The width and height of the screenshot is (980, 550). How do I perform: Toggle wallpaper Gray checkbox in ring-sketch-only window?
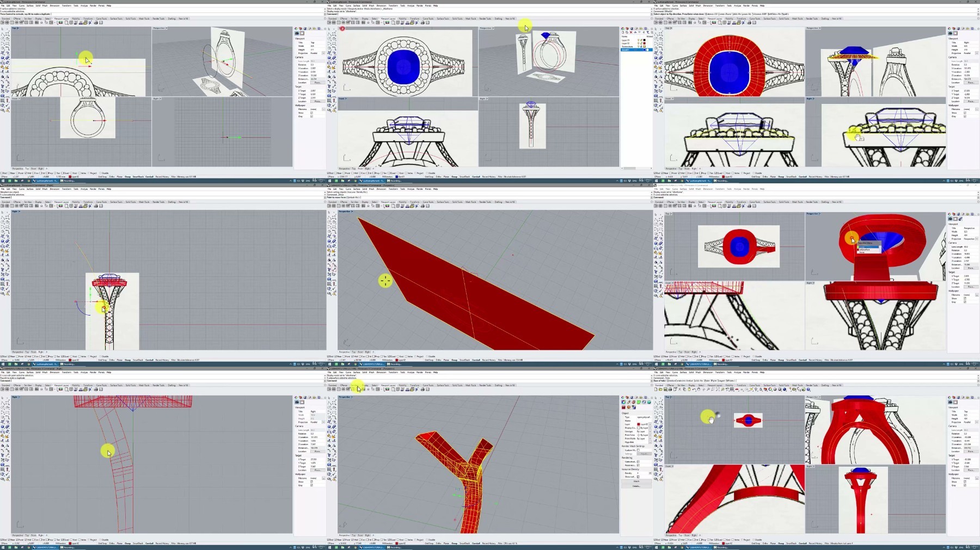pyautogui.click(x=311, y=116)
